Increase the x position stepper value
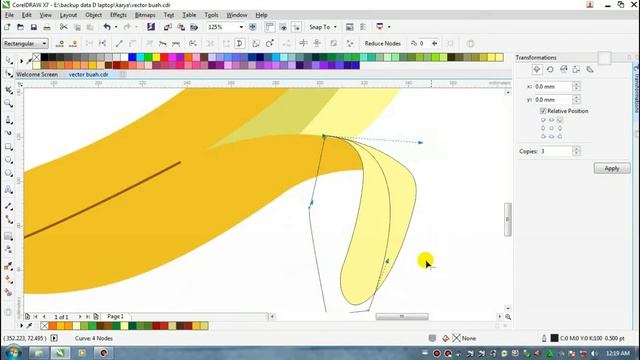This screenshot has height=360, width=640. [576, 84]
